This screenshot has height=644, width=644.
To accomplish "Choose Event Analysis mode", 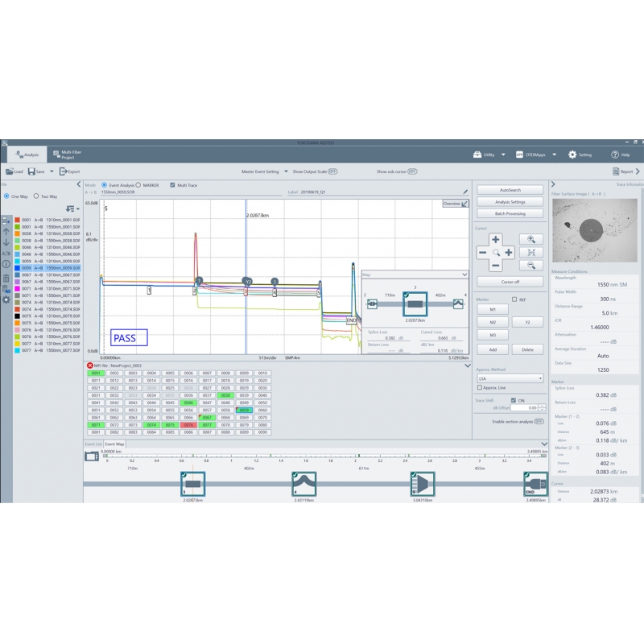I will pos(104,185).
